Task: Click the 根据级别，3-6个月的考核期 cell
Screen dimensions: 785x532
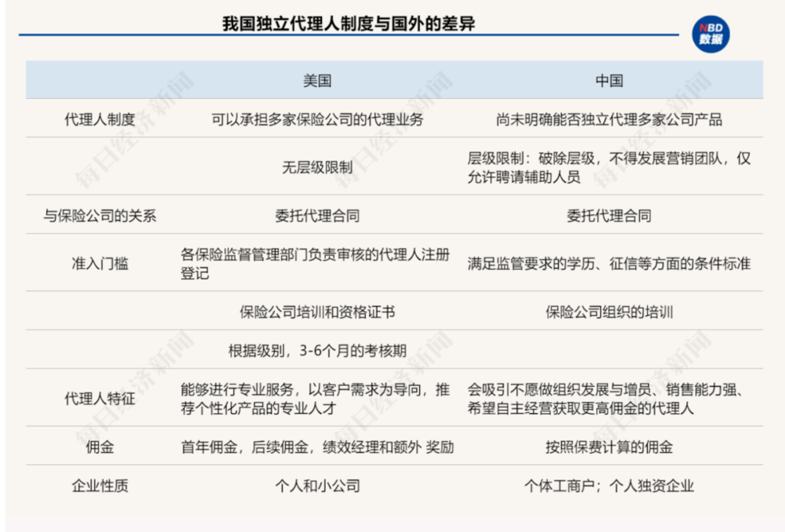Action: [317, 351]
